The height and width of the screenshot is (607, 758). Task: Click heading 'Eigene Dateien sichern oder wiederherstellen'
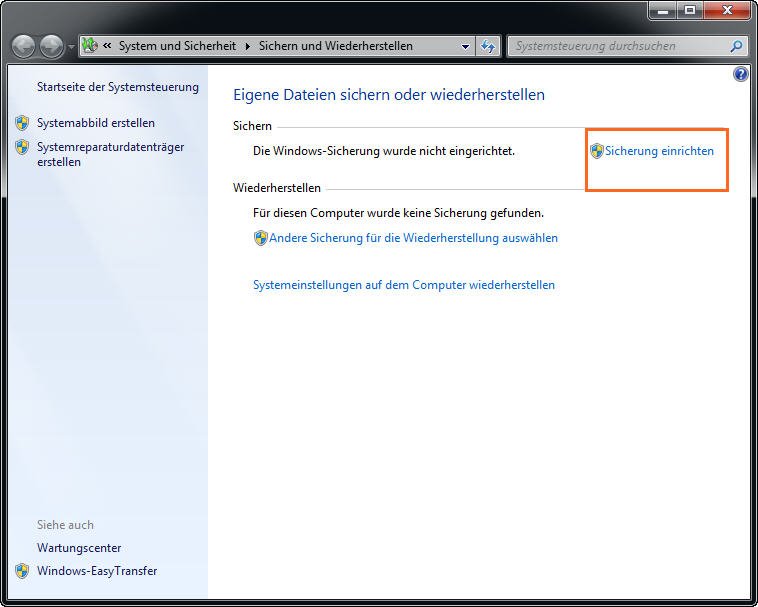point(389,95)
